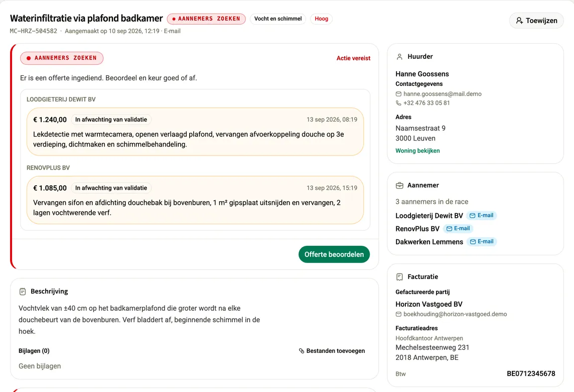Click E-mail badge for Dakwerken Lemmens
This screenshot has width=574, height=392.
(x=482, y=242)
